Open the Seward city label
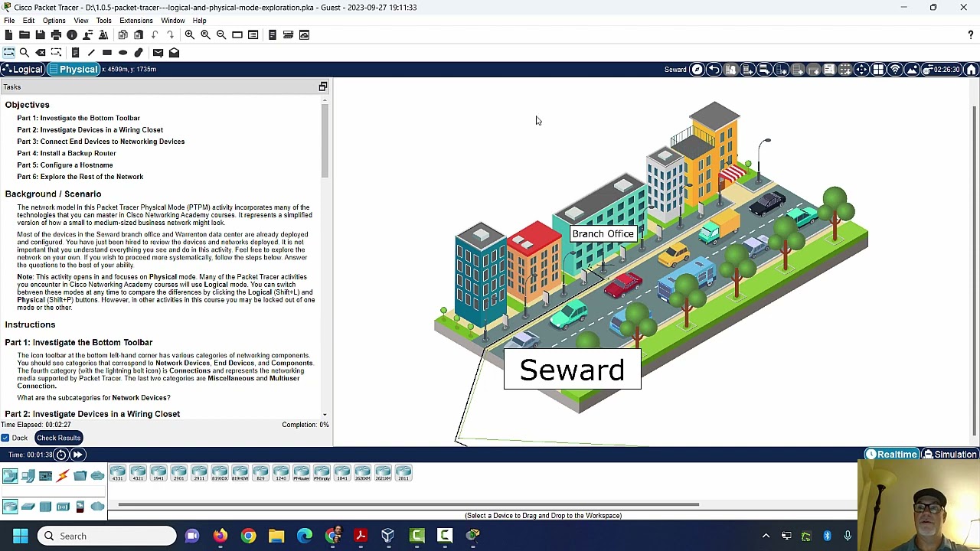This screenshot has width=980, height=551. pos(572,370)
